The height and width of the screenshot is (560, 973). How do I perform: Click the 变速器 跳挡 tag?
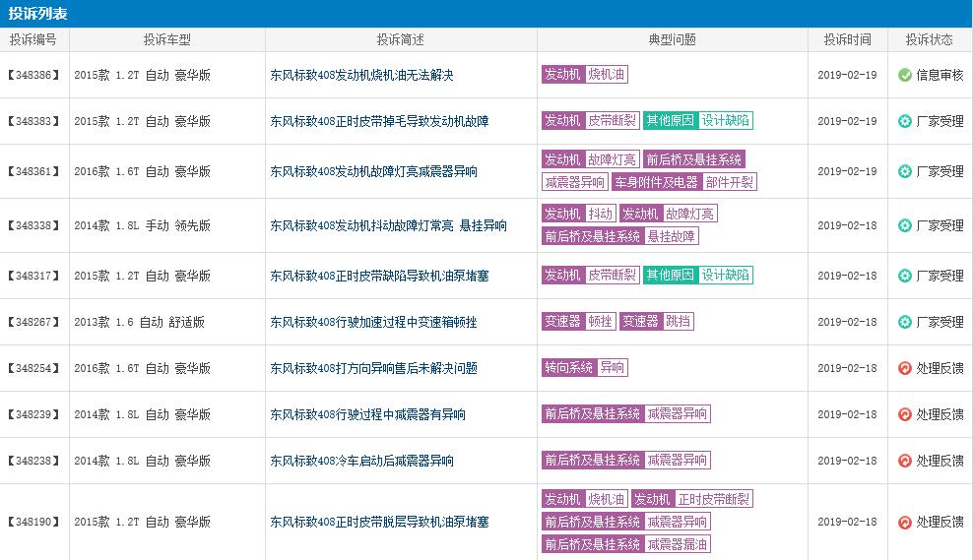(657, 321)
